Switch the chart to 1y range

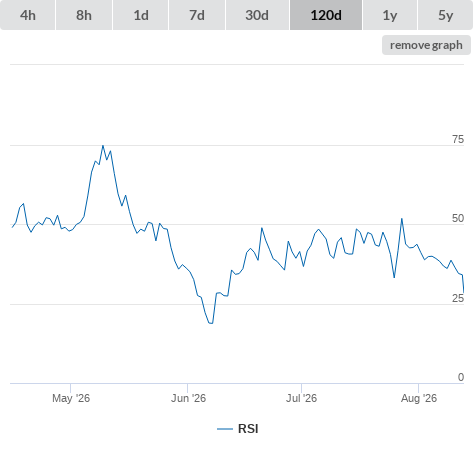(x=390, y=15)
